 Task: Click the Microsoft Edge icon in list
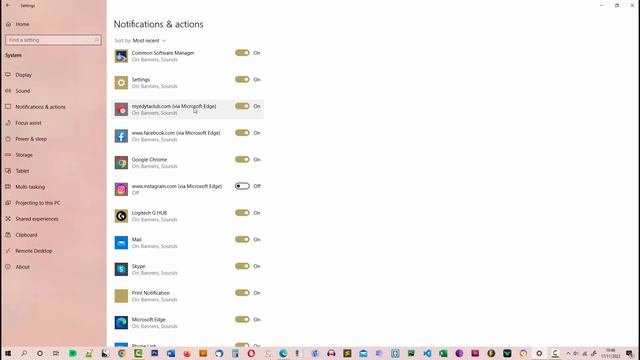[121, 322]
